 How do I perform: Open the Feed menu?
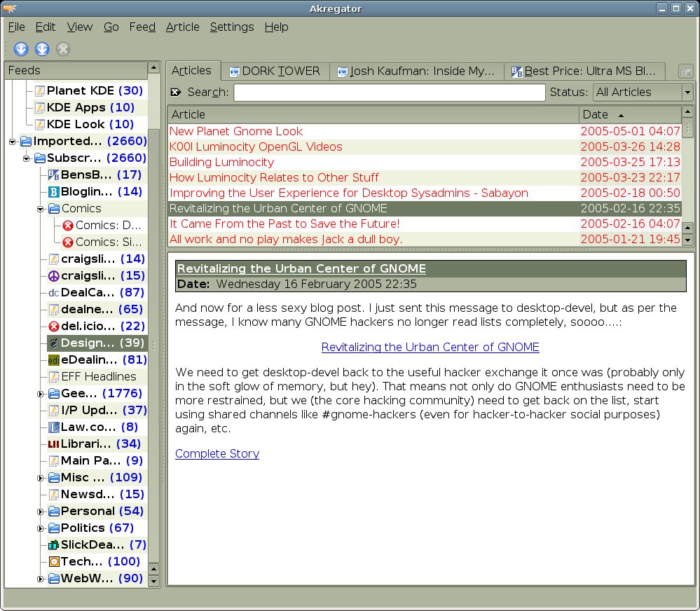tap(142, 27)
